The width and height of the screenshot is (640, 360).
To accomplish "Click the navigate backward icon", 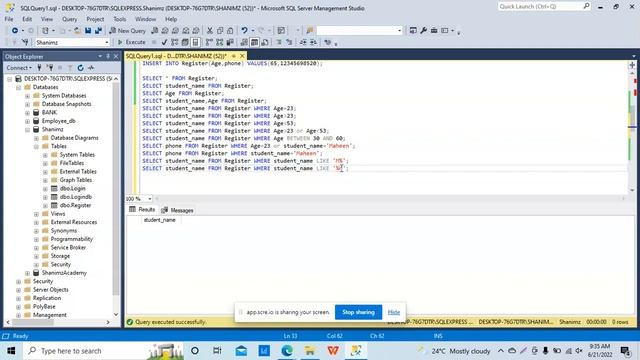I will 15,31.
